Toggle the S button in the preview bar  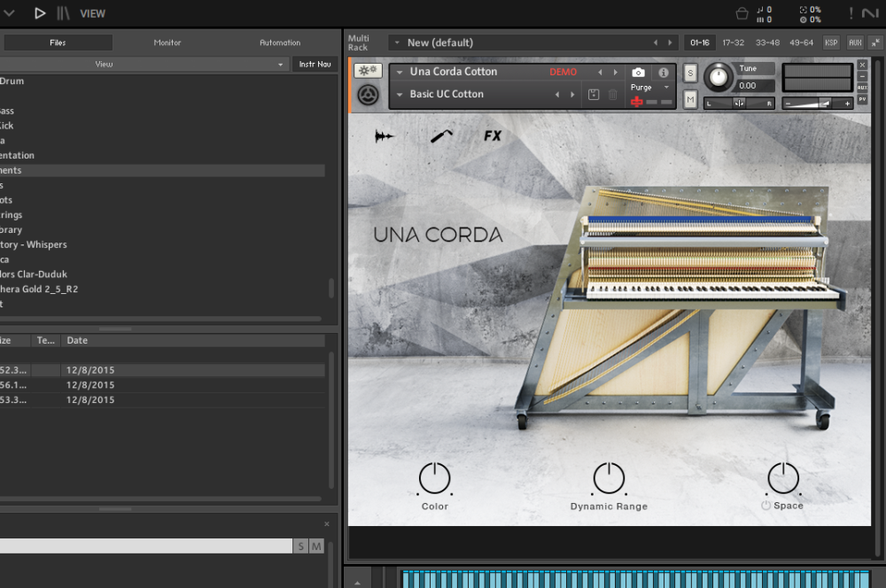[x=300, y=545]
